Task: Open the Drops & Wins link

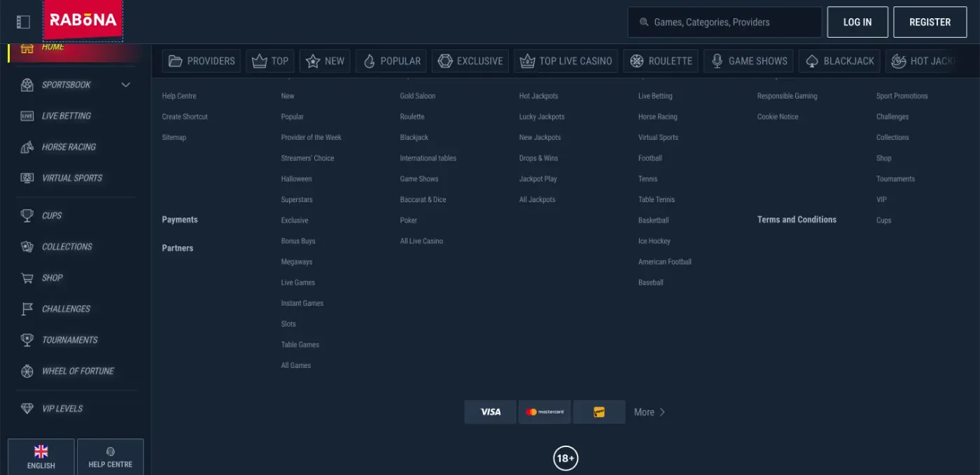Action: tap(539, 158)
